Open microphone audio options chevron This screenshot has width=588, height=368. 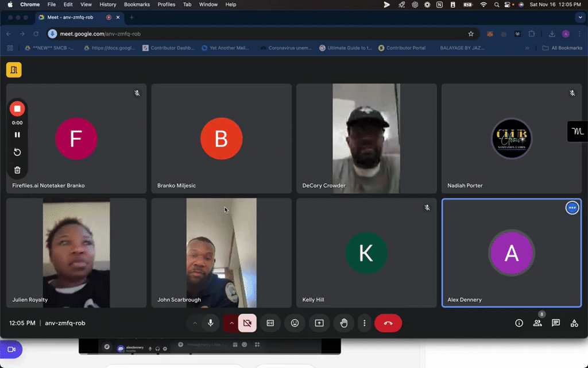coord(195,323)
